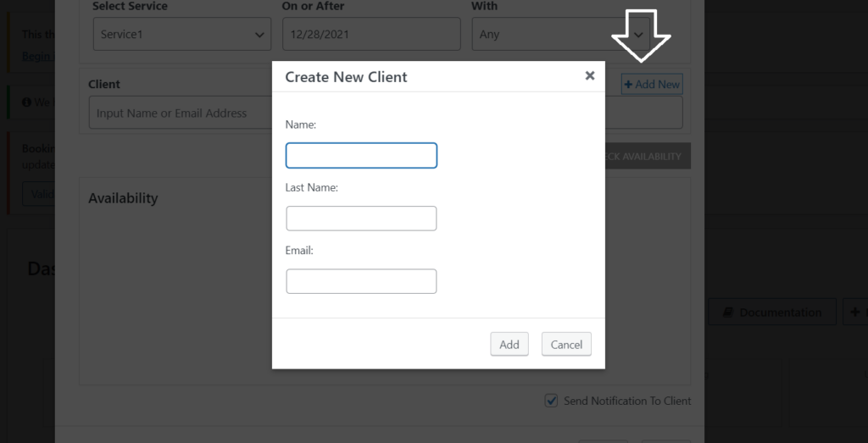The width and height of the screenshot is (868, 443).
Task: Close the Create New Client dialog
Action: pyautogui.click(x=590, y=75)
